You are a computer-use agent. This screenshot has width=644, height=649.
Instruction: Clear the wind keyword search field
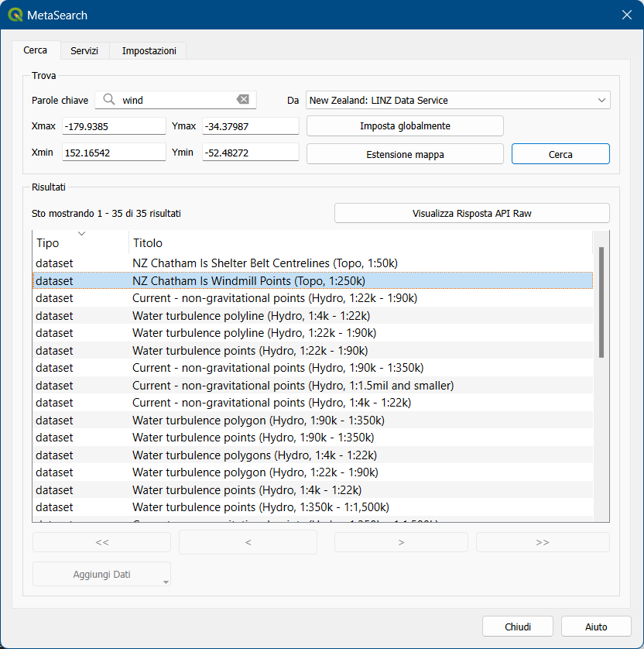pyautogui.click(x=243, y=99)
